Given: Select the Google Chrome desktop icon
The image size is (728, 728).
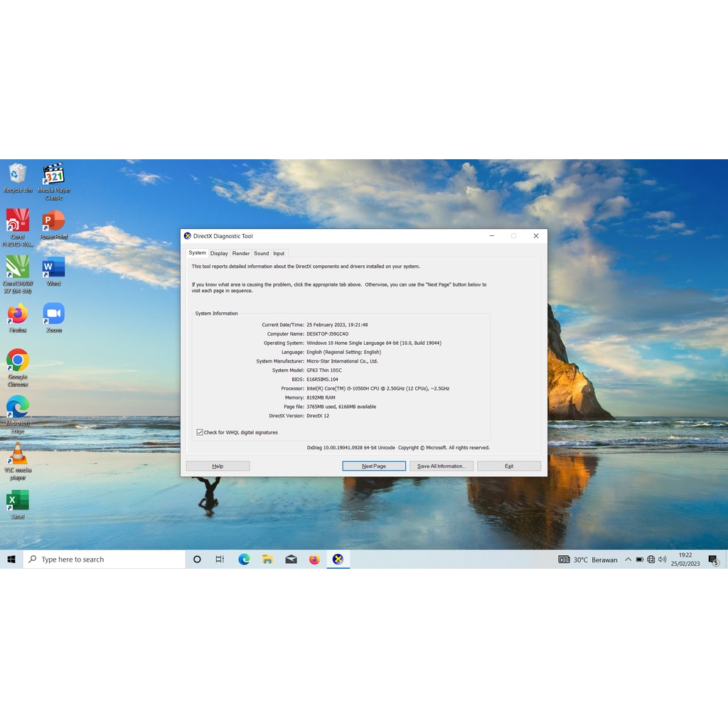Looking at the screenshot, I should click(18, 368).
